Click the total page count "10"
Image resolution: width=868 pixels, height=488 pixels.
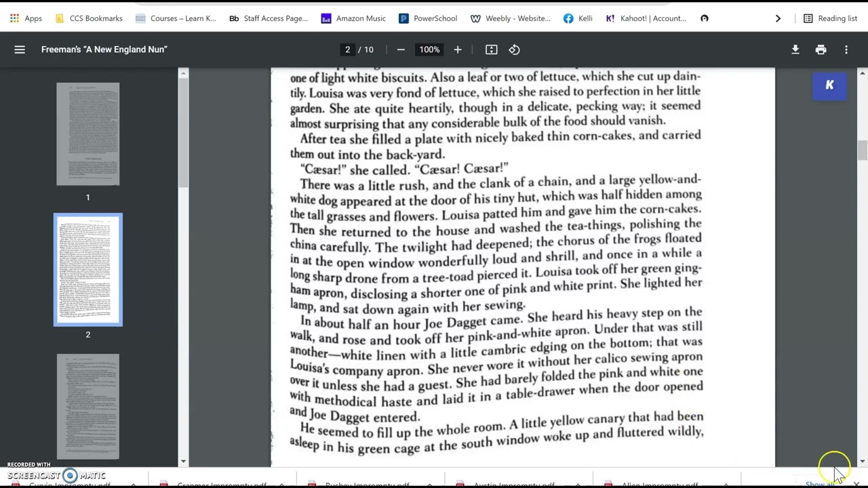click(369, 49)
